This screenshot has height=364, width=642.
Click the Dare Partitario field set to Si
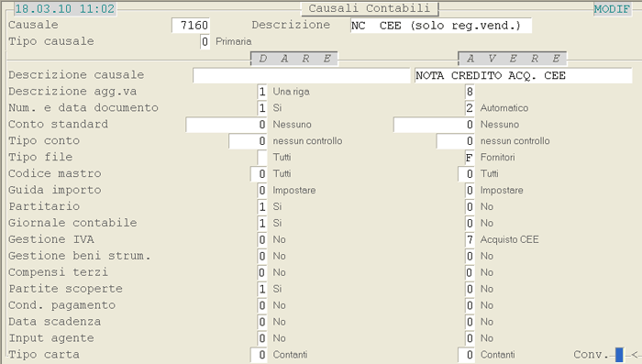[262, 207]
